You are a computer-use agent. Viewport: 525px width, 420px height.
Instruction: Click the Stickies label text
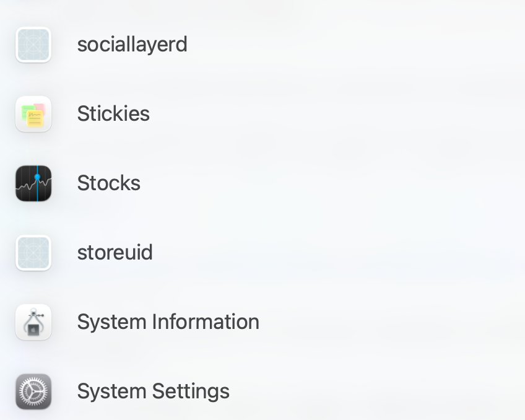(113, 114)
